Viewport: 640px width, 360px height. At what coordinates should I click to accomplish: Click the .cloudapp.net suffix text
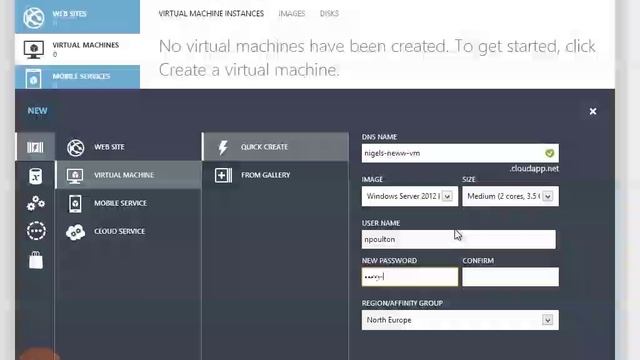534,169
